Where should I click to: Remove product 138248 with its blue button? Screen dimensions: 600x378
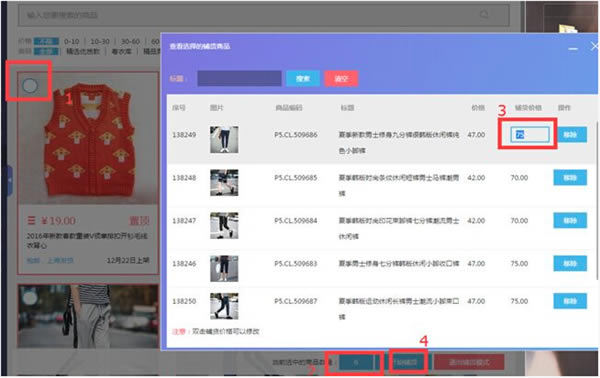(x=570, y=178)
